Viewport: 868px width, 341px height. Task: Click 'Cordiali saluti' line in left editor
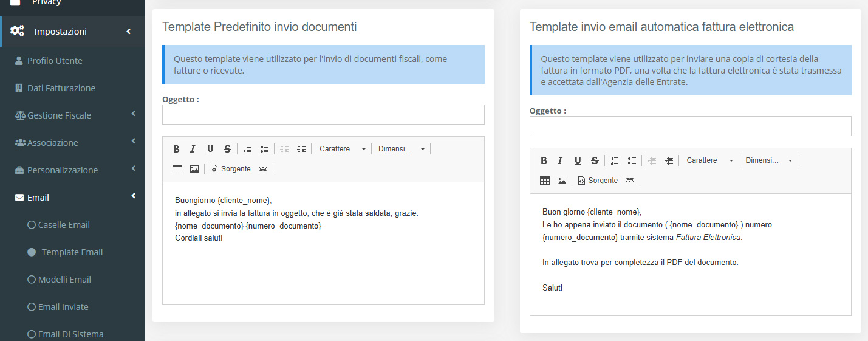click(x=199, y=238)
